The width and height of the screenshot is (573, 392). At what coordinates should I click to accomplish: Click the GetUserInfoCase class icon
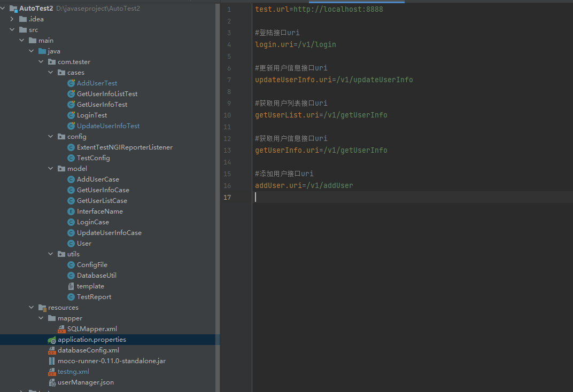(71, 190)
